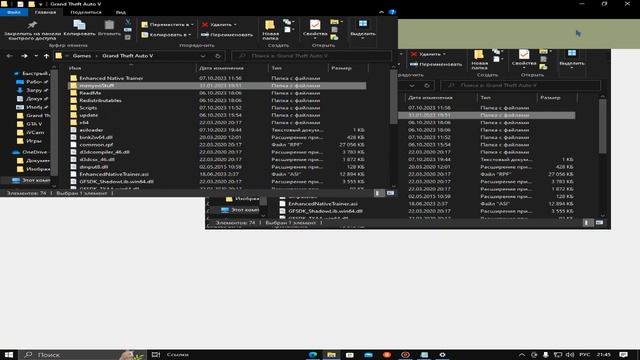
Task: Click the search box in front window
Action: tap(311, 56)
